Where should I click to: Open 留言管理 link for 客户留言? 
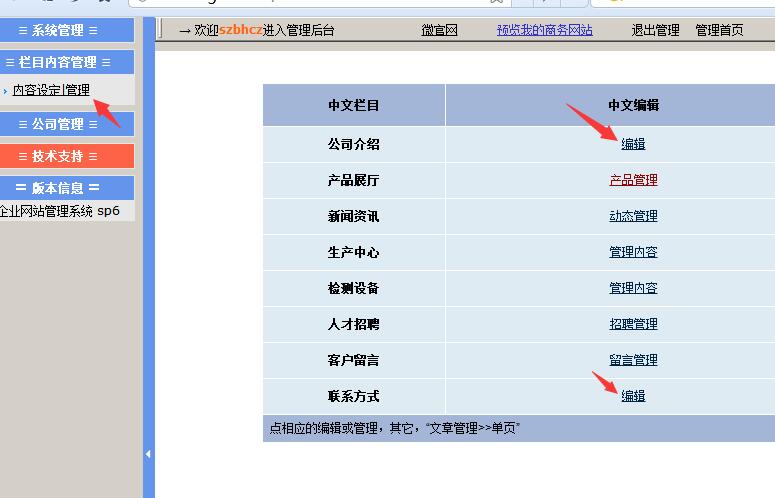[x=633, y=360]
